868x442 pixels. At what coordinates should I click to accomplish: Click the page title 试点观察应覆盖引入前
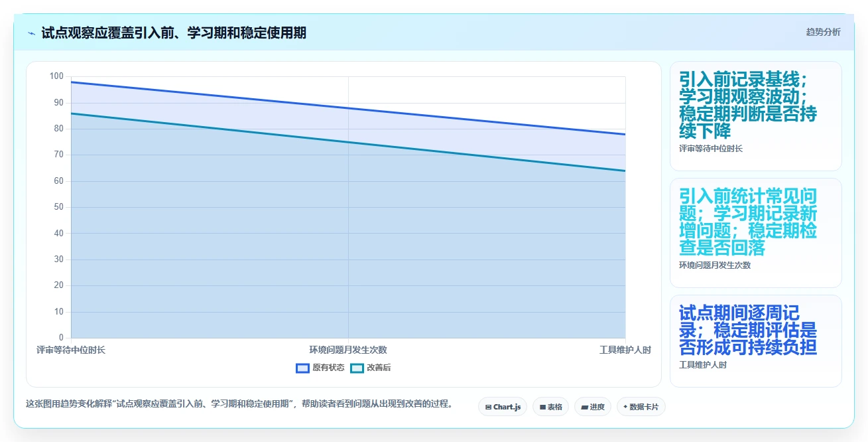point(174,33)
